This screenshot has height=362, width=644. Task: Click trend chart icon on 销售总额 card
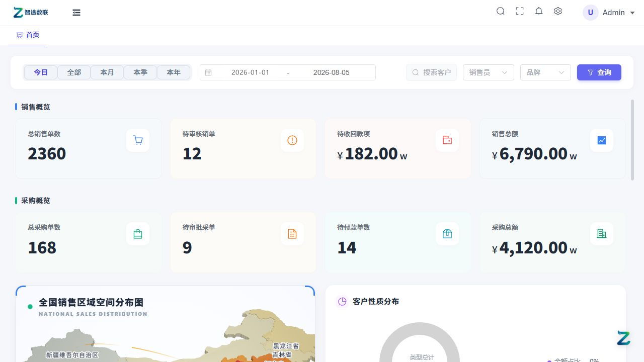click(602, 140)
